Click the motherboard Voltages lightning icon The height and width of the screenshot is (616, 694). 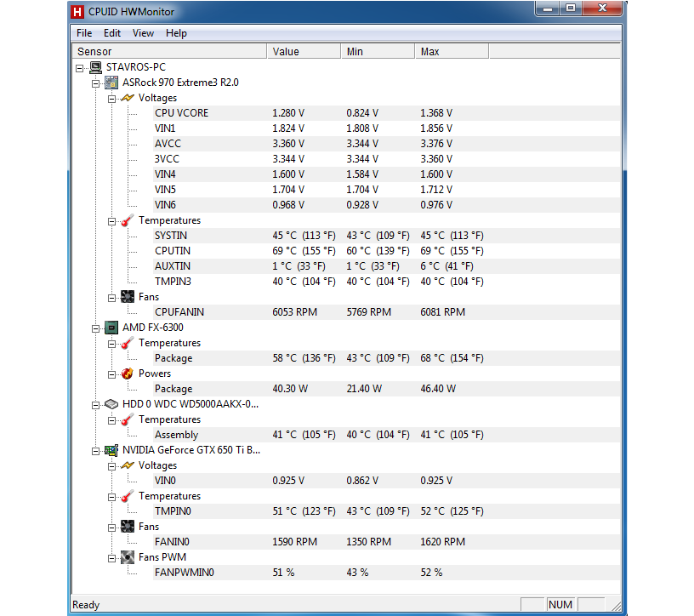coord(128,98)
